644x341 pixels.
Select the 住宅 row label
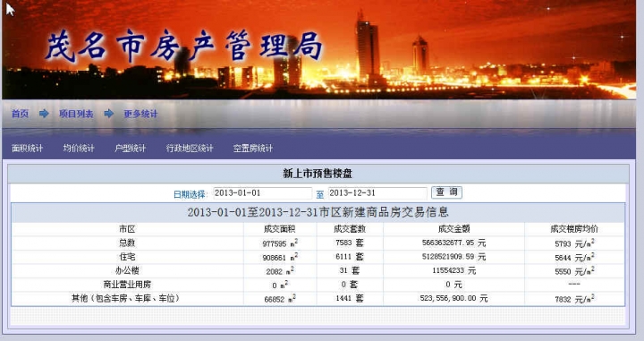127,257
